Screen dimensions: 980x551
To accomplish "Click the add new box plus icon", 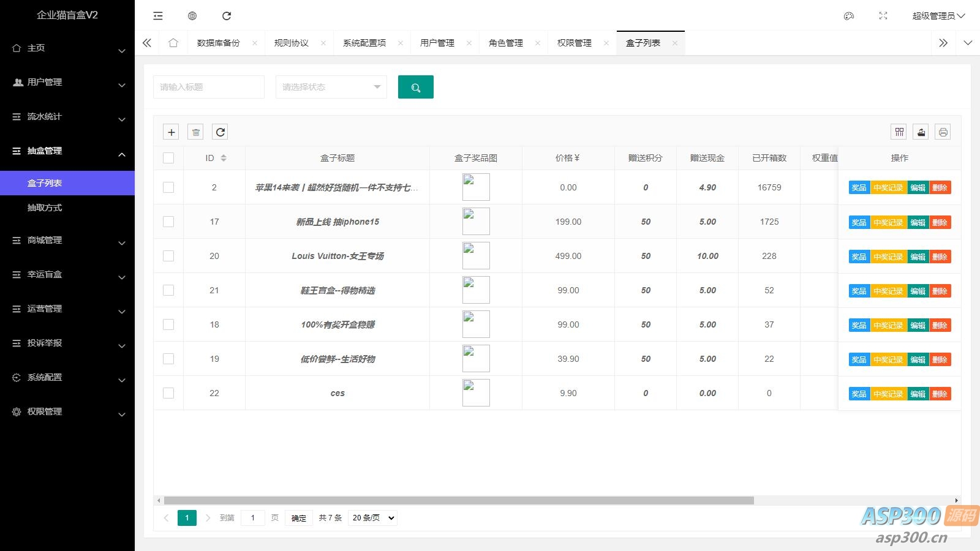I will (x=171, y=132).
